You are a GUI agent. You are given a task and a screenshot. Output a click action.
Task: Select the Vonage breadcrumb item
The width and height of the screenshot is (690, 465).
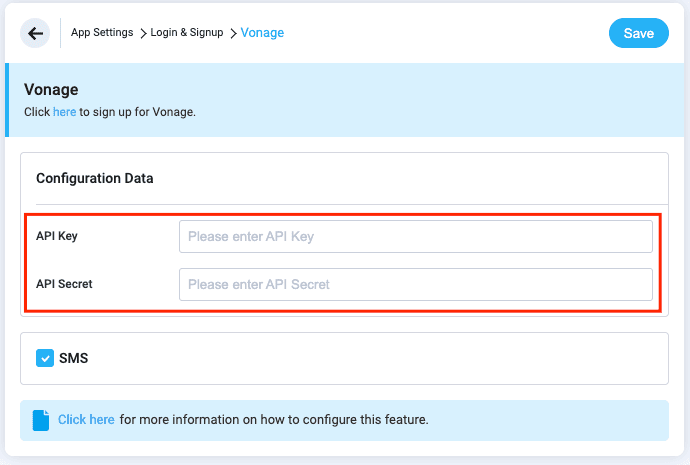(262, 33)
